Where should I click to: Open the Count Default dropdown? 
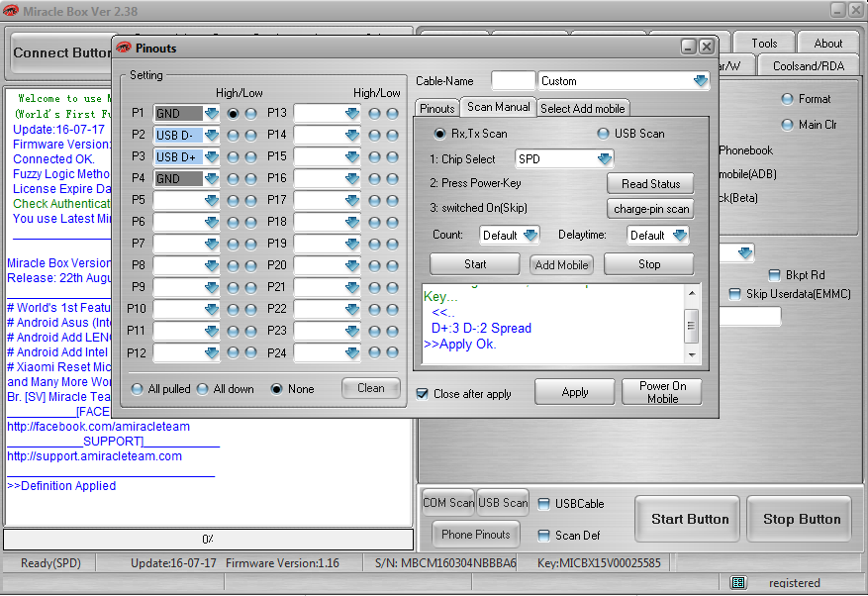530,235
